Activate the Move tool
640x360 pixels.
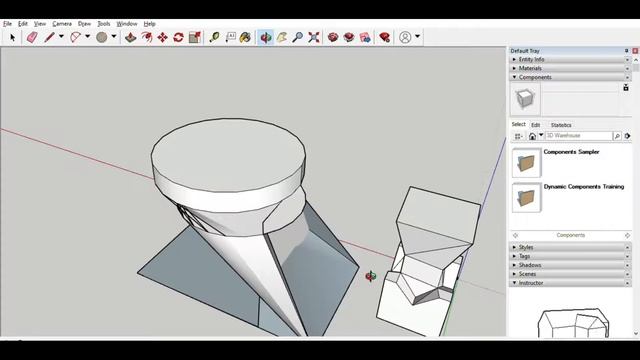(162, 38)
